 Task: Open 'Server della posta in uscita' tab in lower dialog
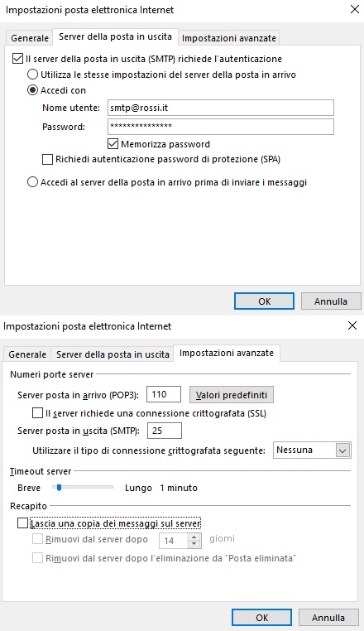coord(113,354)
